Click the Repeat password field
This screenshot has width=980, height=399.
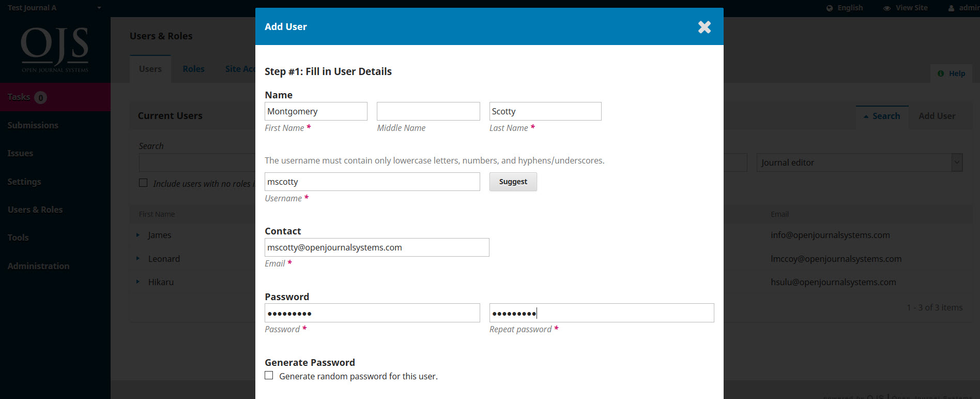click(x=602, y=313)
